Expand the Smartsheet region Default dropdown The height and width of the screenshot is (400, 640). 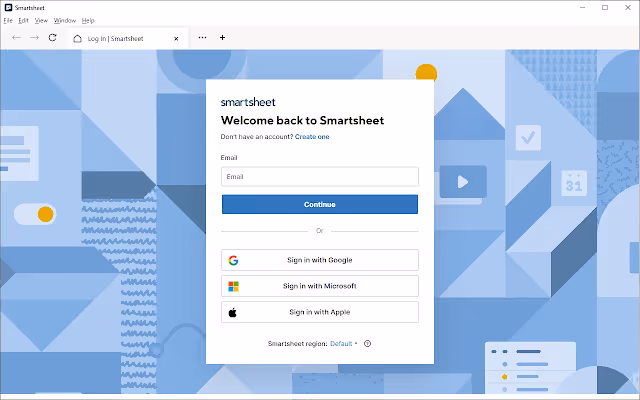click(x=344, y=344)
